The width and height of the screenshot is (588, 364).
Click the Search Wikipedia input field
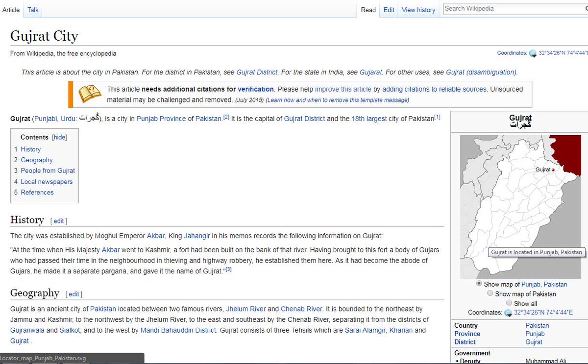[x=515, y=9]
